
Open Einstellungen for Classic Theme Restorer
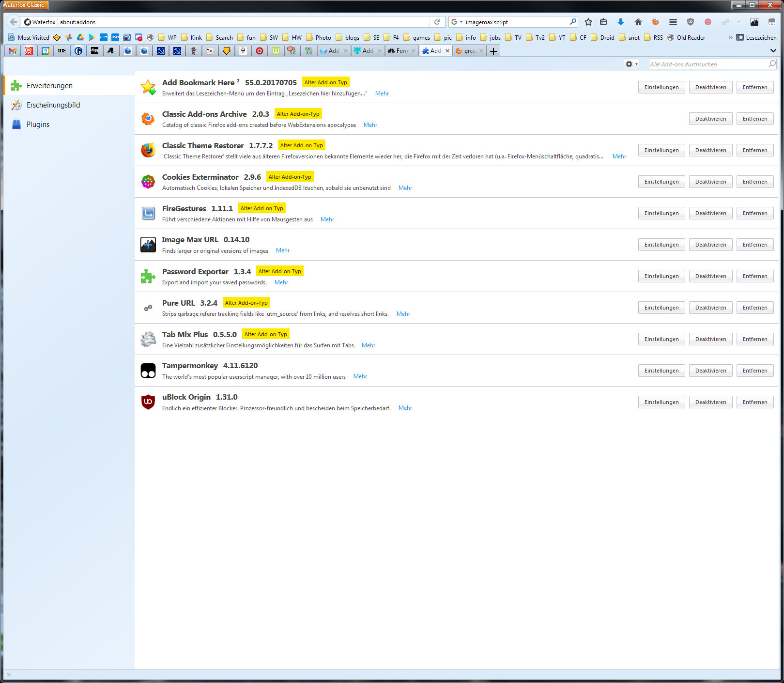661,150
